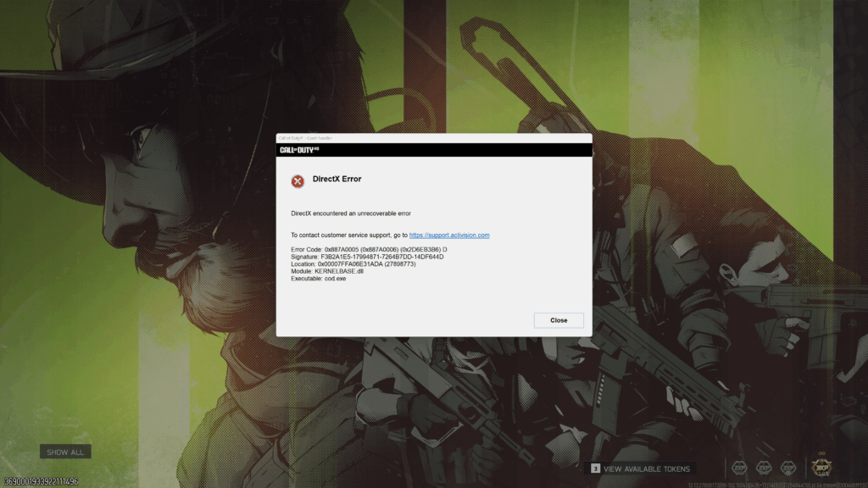Select the first 2XP token icon

[739, 468]
